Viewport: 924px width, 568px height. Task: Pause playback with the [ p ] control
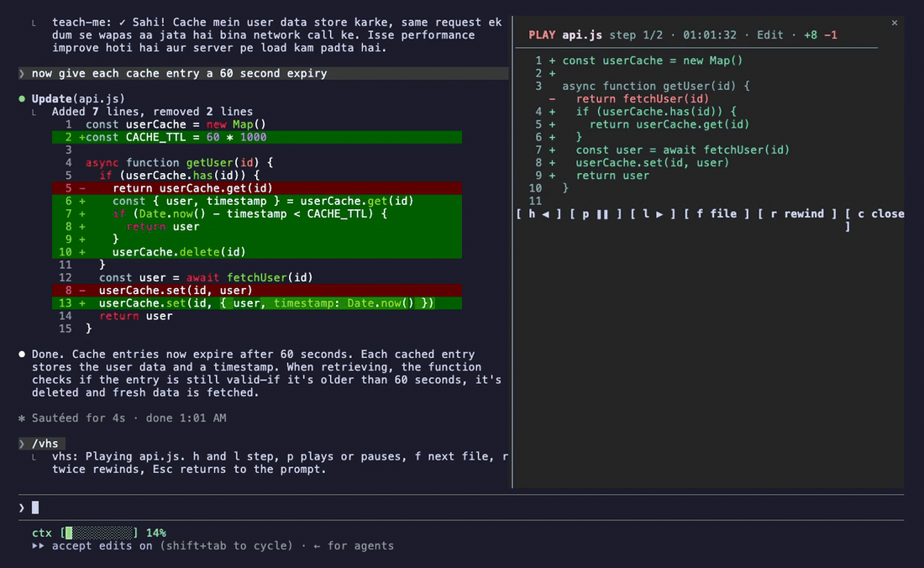click(x=596, y=214)
